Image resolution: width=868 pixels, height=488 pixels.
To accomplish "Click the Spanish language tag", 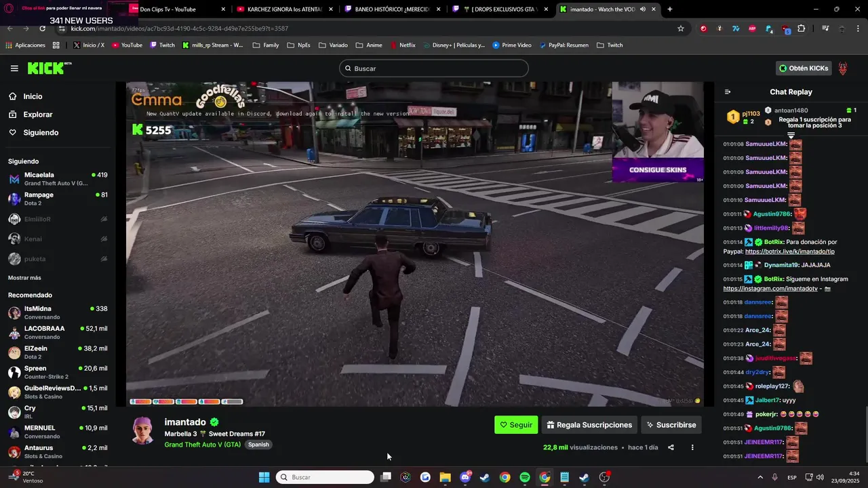I will click(258, 445).
